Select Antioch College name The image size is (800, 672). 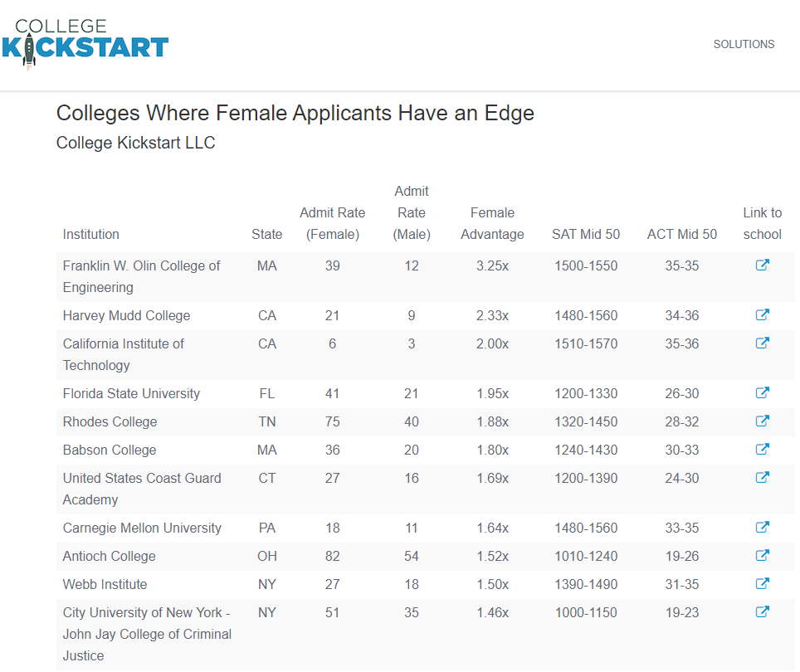coord(110,556)
